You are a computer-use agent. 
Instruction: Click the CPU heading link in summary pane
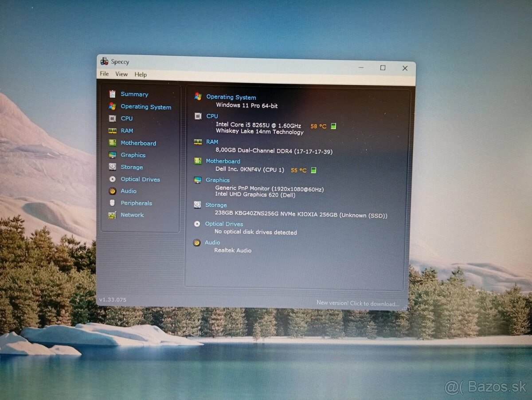[212, 116]
